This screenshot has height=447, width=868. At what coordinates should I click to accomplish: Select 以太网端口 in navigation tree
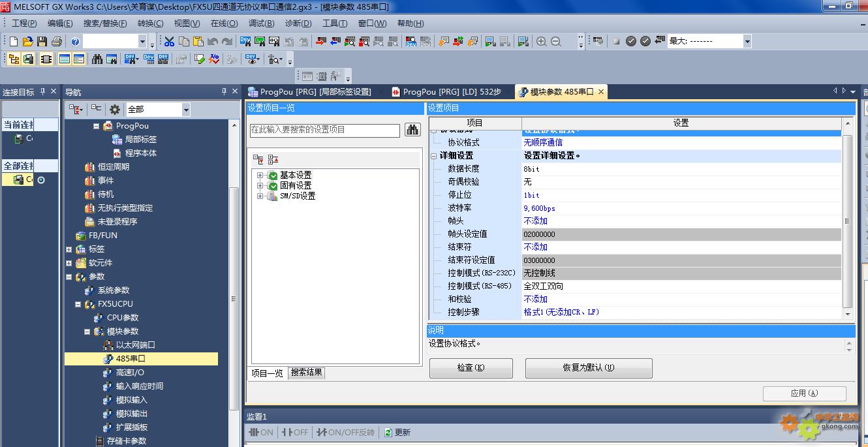pyautogui.click(x=135, y=345)
